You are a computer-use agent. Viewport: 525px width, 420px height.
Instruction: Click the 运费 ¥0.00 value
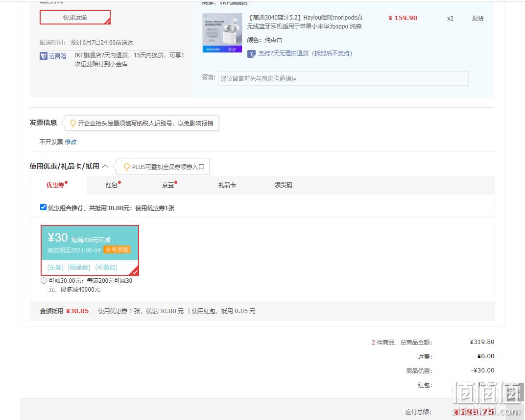point(485,356)
